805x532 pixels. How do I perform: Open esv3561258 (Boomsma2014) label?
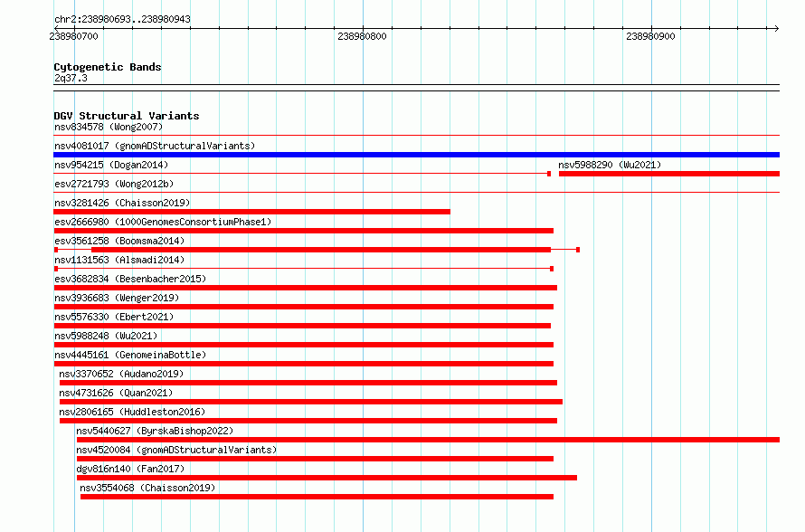[x=119, y=241]
